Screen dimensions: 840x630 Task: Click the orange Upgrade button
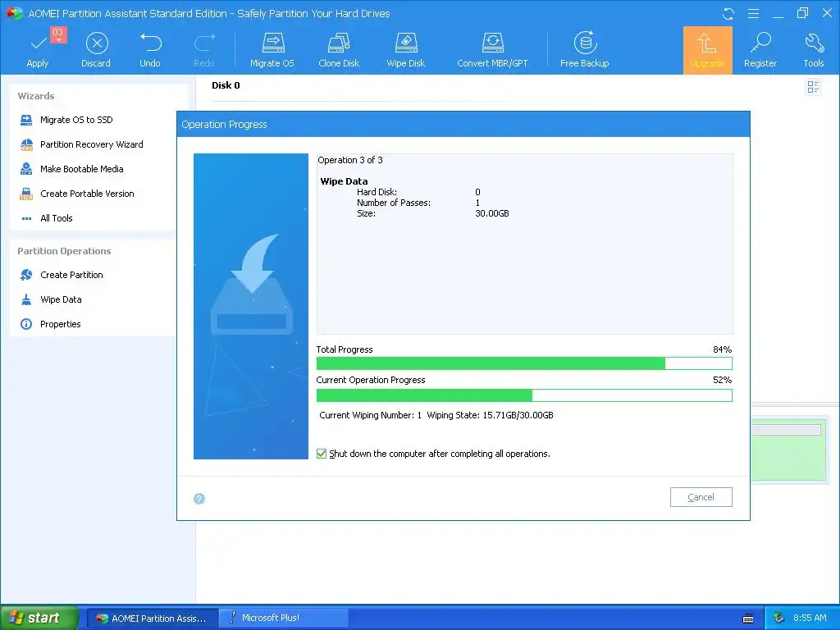point(707,50)
